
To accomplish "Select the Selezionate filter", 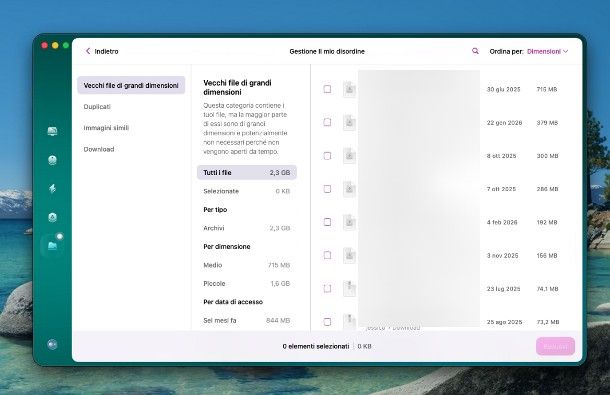I will click(x=247, y=191).
